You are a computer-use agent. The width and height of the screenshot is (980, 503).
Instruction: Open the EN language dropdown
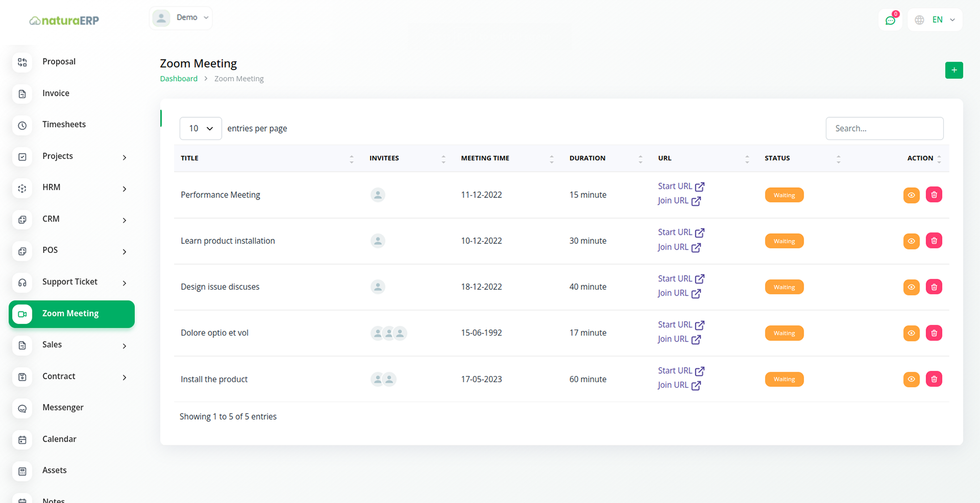(x=935, y=20)
